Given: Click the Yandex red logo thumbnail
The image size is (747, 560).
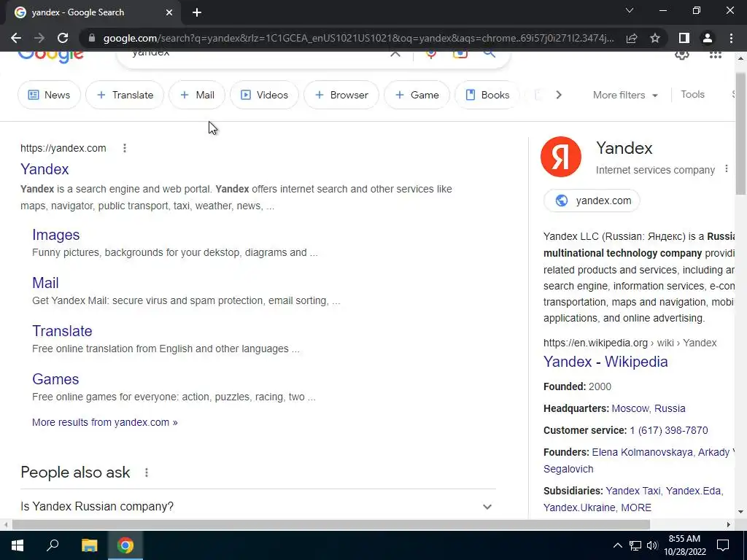Looking at the screenshot, I should pos(561,157).
